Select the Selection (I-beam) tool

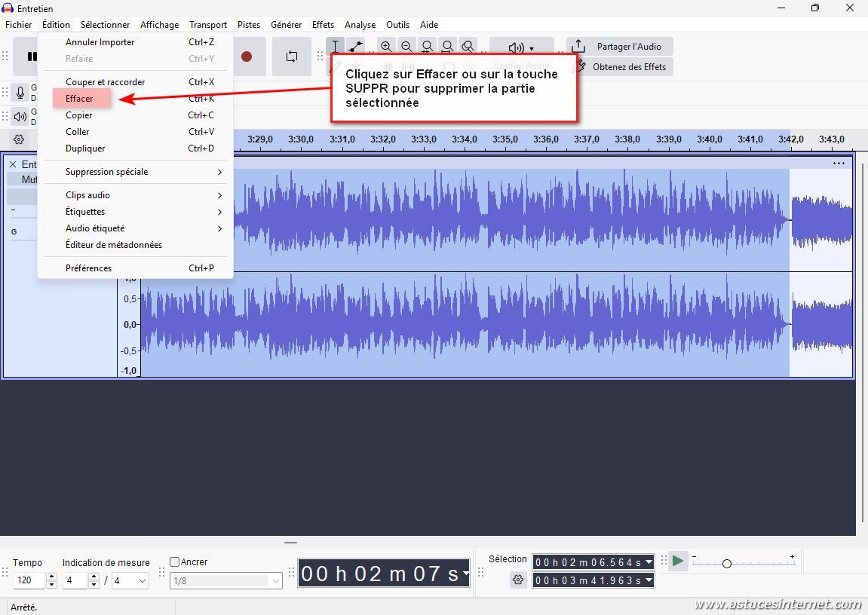pyautogui.click(x=336, y=46)
